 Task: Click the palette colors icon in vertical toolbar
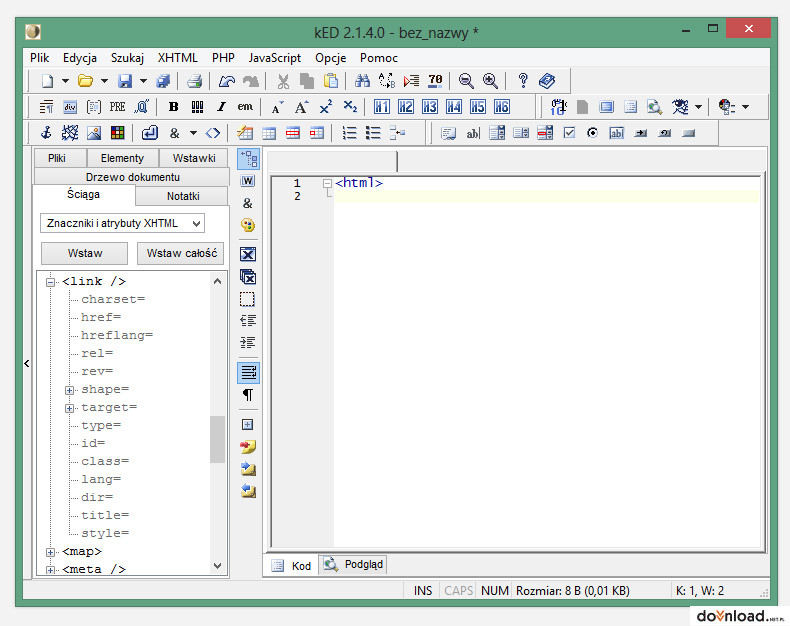click(x=248, y=225)
